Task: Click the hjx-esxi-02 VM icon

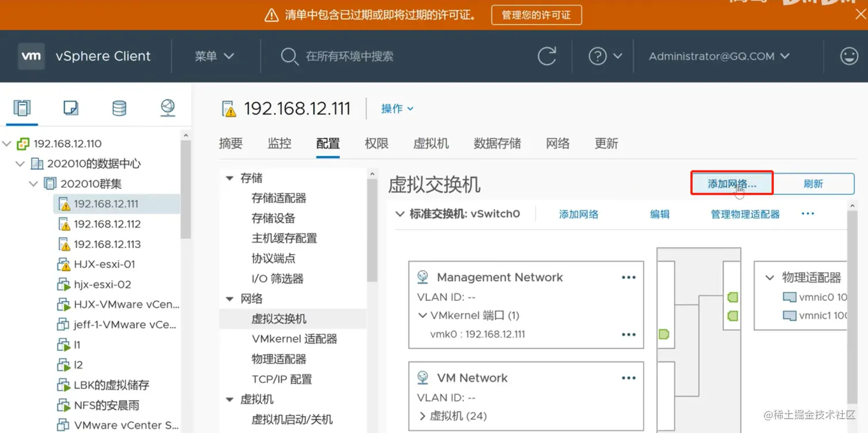Action: click(63, 285)
